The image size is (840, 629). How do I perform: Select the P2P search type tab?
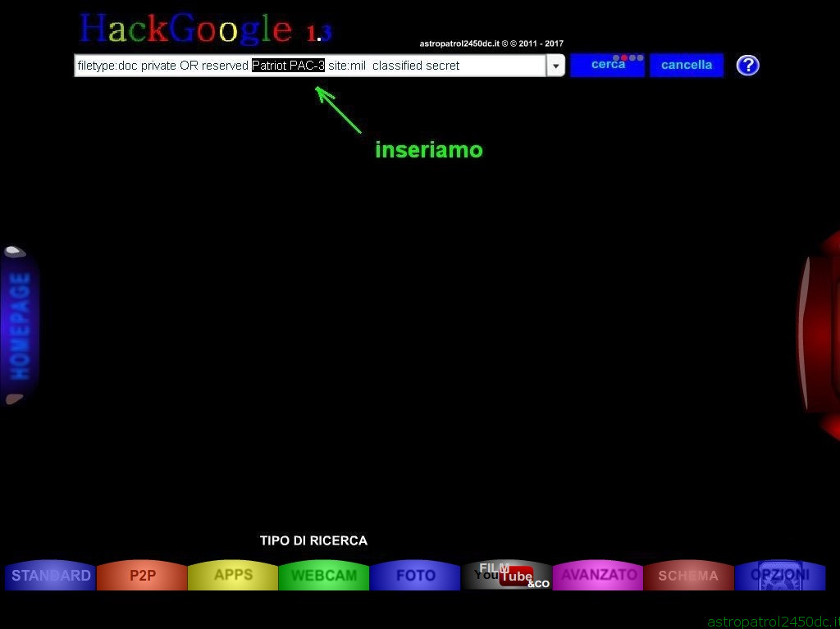pos(142,575)
